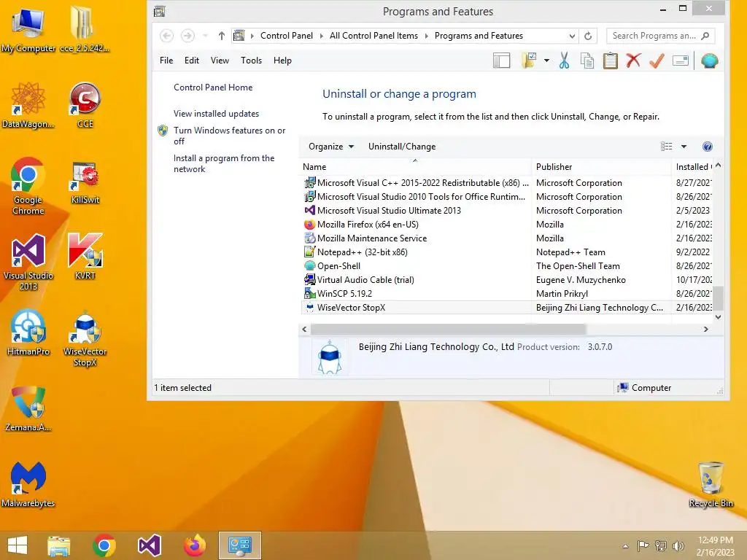Viewport: 747px width, 560px height.
Task: Select the Notepad++ (32-bit x86) row
Action: 506,252
